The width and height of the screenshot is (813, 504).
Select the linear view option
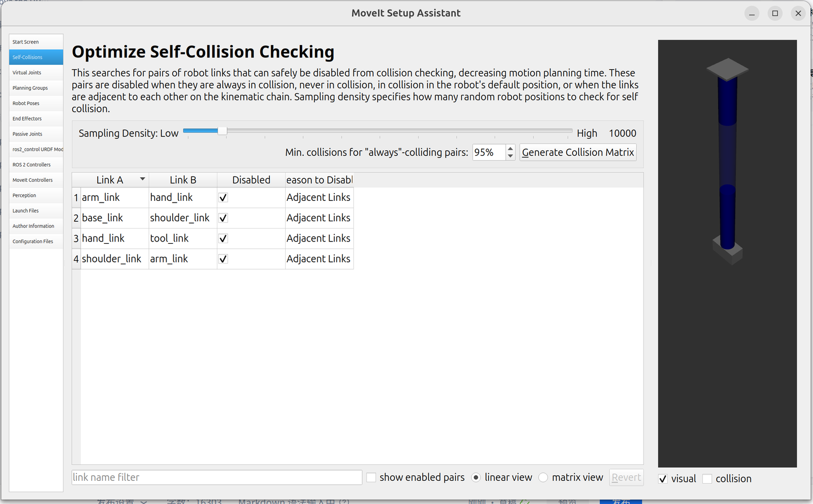coord(476,477)
